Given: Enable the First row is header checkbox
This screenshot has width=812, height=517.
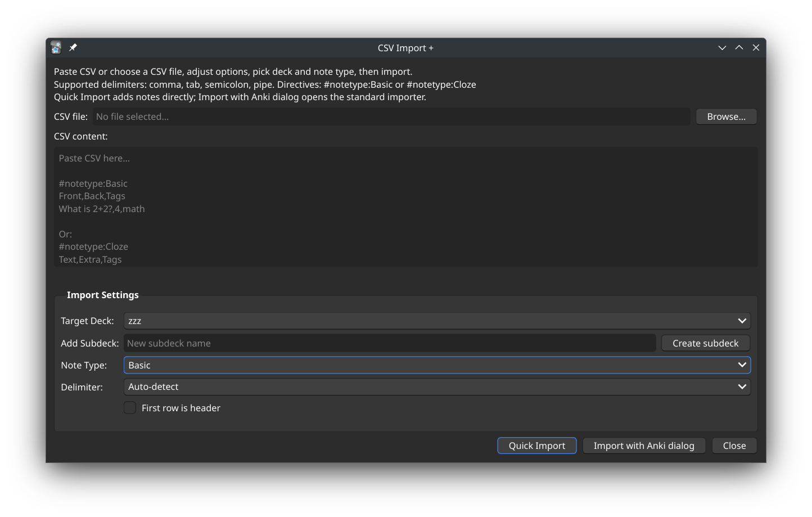Looking at the screenshot, I should click(x=130, y=408).
